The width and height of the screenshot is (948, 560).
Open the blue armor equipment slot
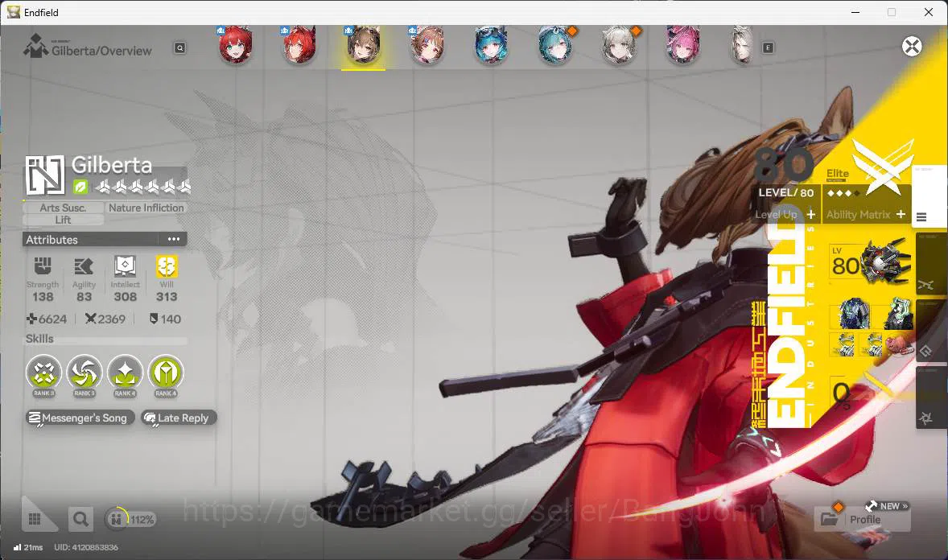coord(854,313)
